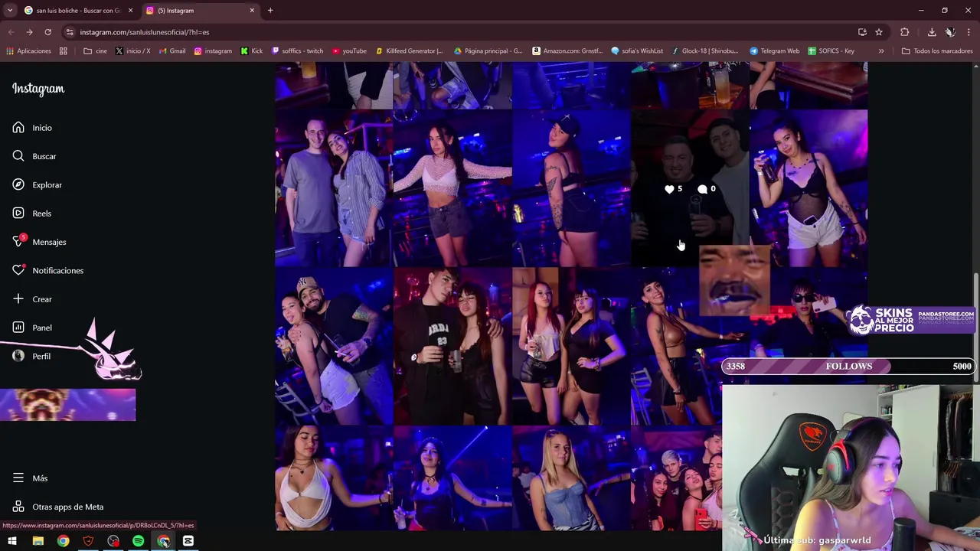This screenshot has width=980, height=551.
Task: Open the Killfeed Generator bookmark
Action: pos(409,51)
